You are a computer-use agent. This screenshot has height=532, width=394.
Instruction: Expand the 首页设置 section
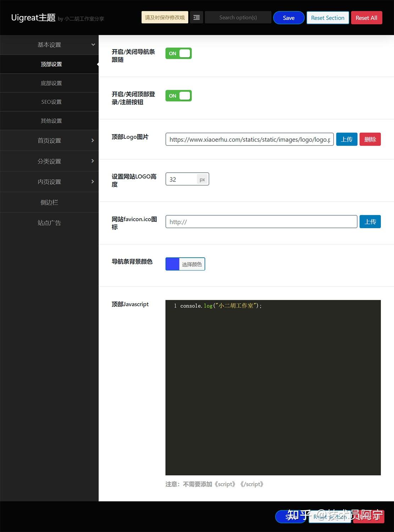pyautogui.click(x=49, y=140)
